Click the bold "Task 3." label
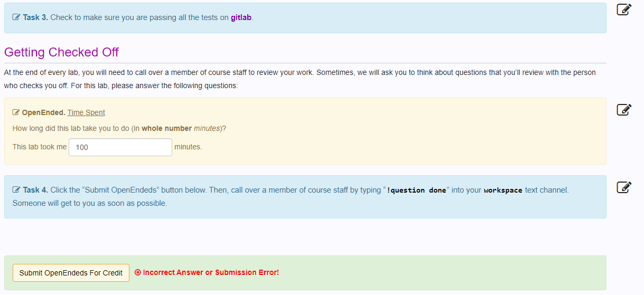 (x=35, y=17)
